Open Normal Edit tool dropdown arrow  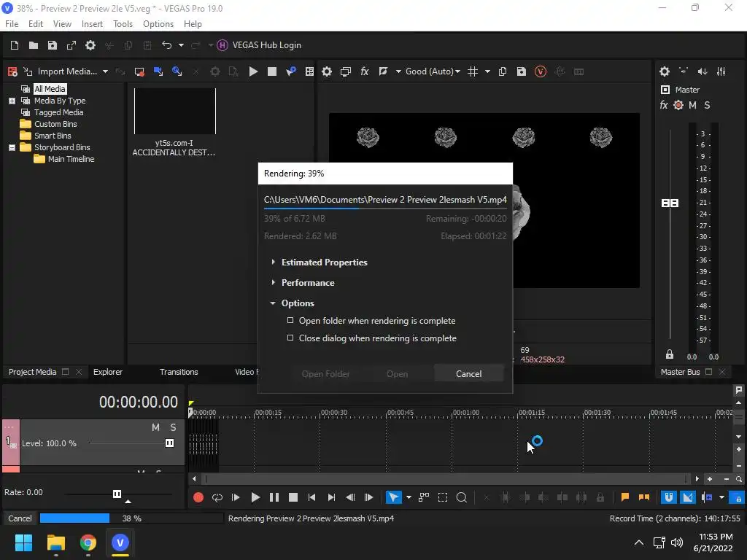(x=409, y=497)
